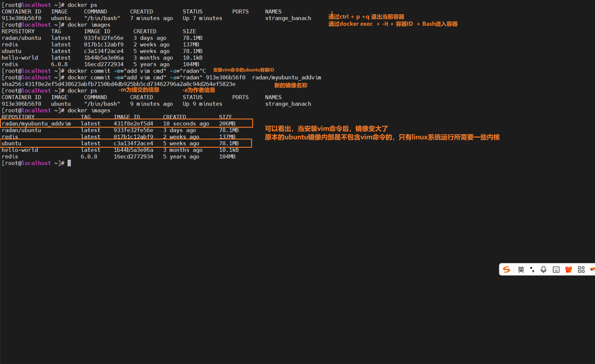Click image ID 431f8e2ef5d4
595x364 pixels.
point(133,124)
